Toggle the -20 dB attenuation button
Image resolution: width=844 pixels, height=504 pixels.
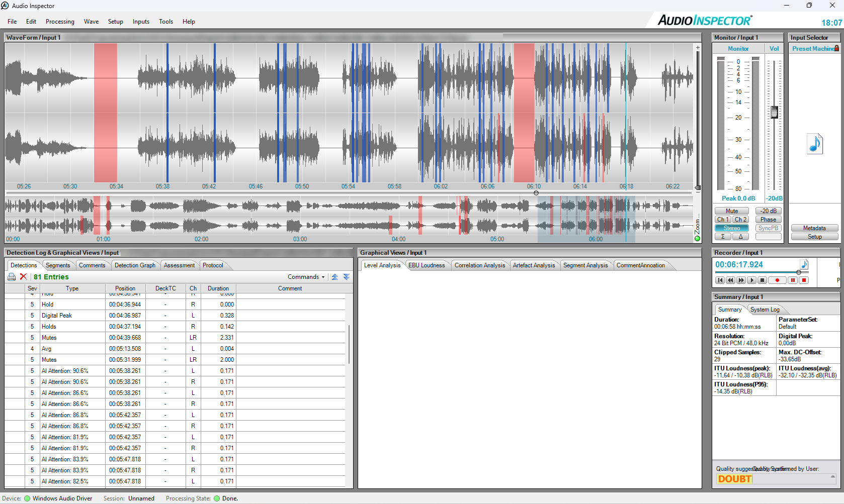pos(768,211)
